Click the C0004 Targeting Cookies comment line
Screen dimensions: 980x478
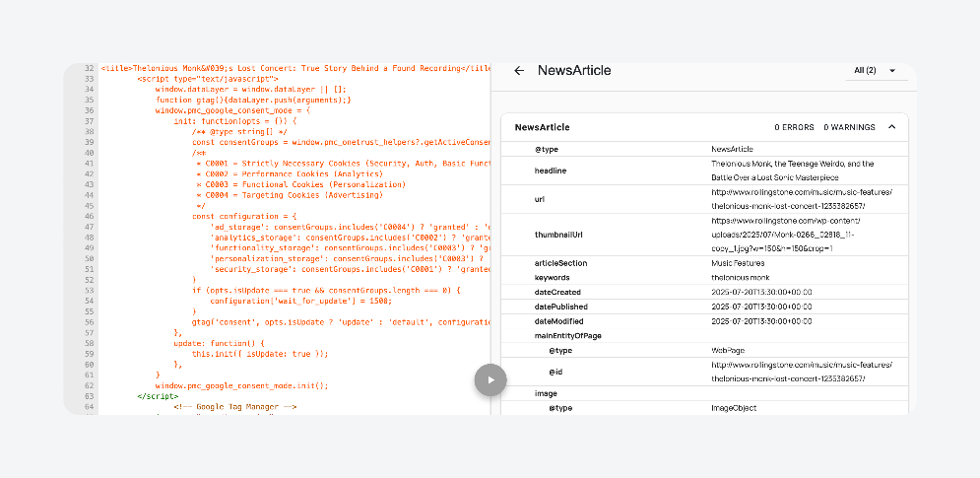coord(290,195)
